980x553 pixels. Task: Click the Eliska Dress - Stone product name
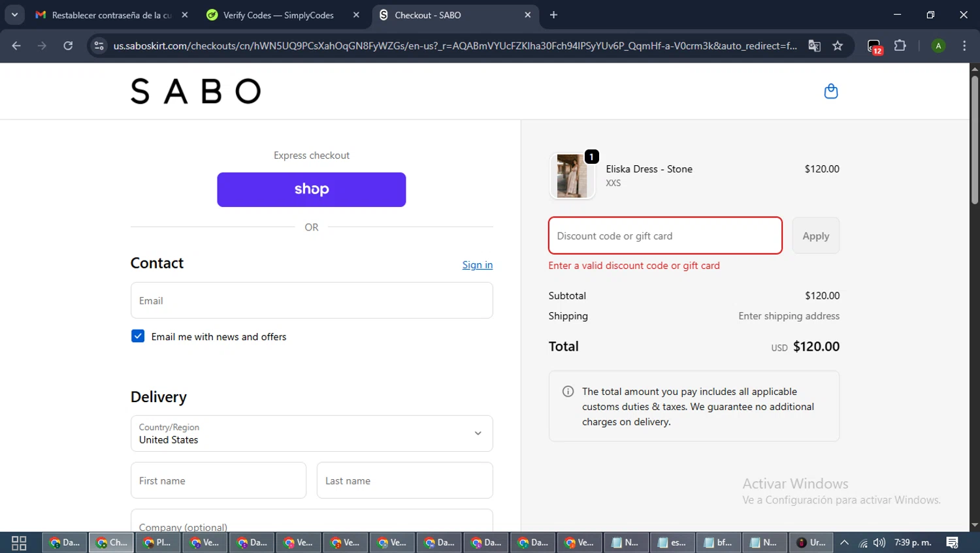click(x=649, y=168)
